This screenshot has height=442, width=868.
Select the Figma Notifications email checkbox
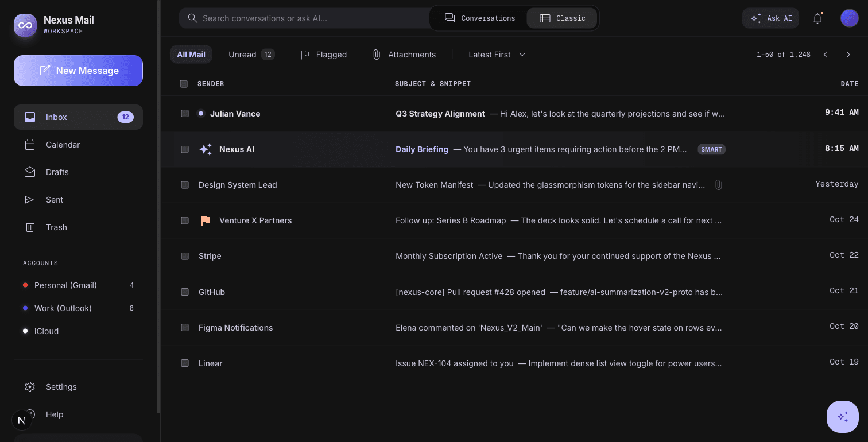pos(185,328)
